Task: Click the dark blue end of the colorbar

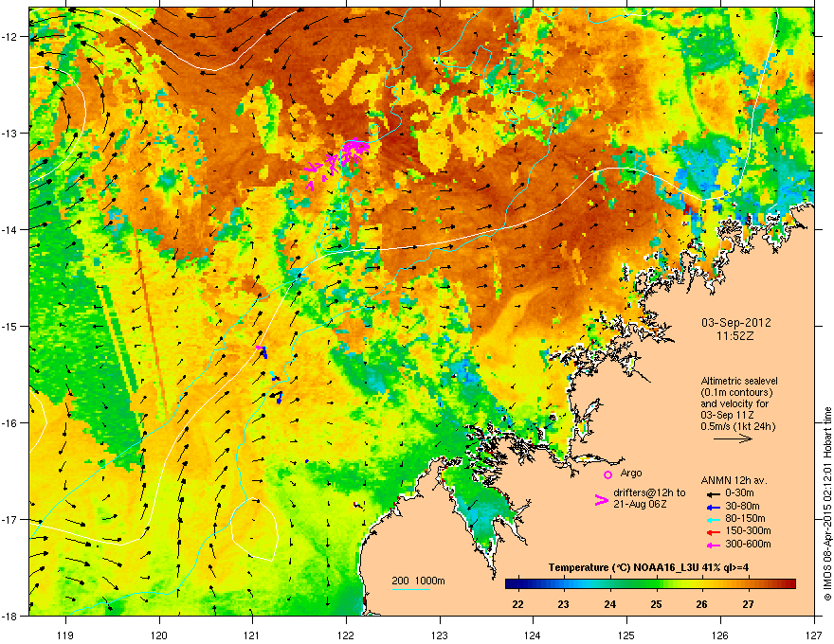Action: (511, 584)
